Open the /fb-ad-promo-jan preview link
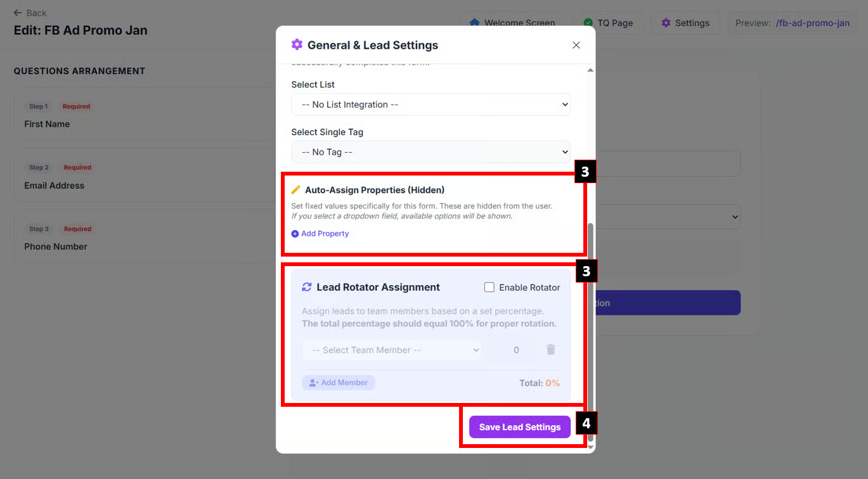The image size is (868, 479). 812,23
